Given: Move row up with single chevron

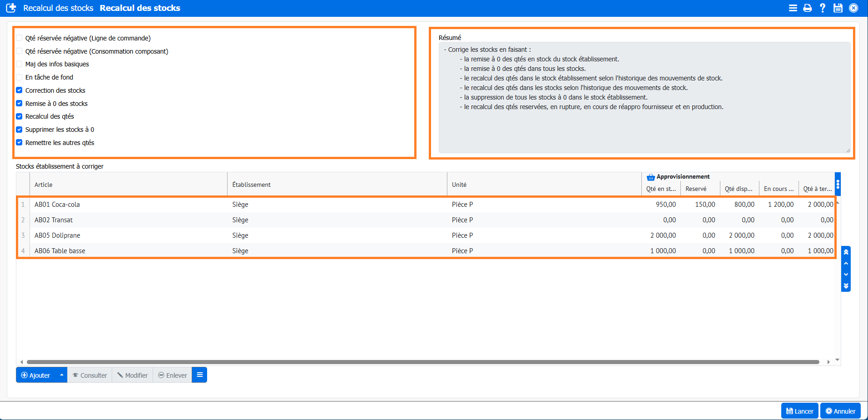Looking at the screenshot, I should 846,264.
